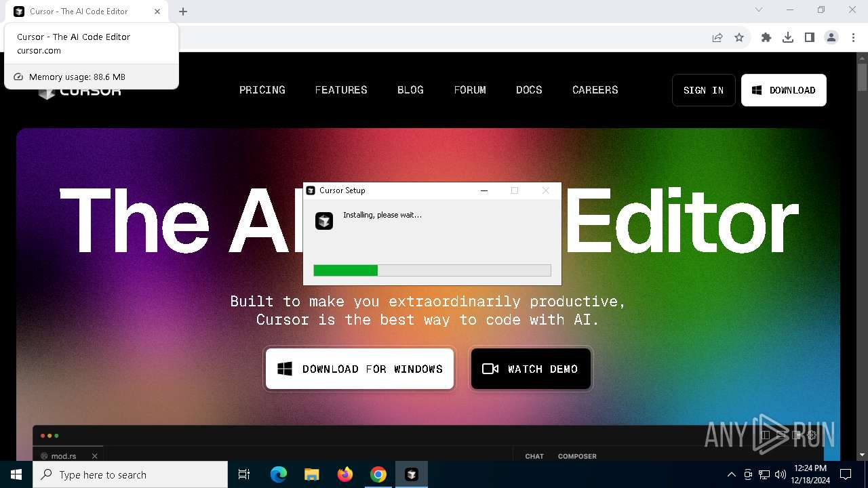Image resolution: width=868 pixels, height=488 pixels.
Task: Click the browser vertical scrollbar thumb
Action: tap(863, 76)
